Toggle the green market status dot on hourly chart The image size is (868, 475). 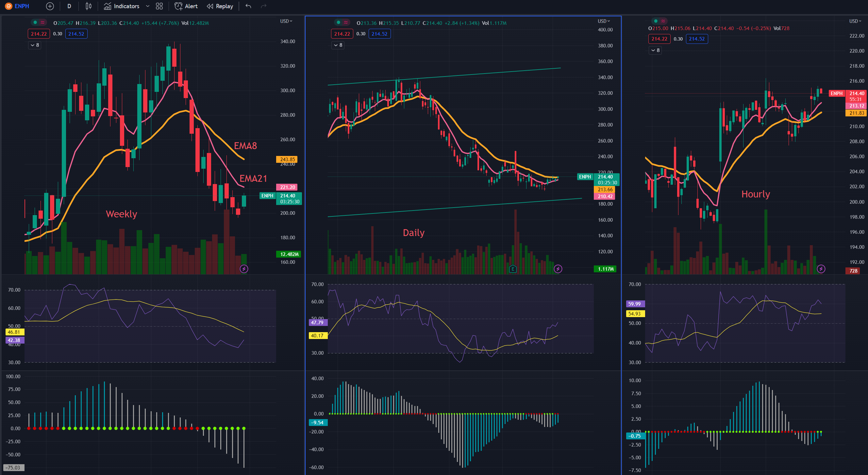click(655, 21)
